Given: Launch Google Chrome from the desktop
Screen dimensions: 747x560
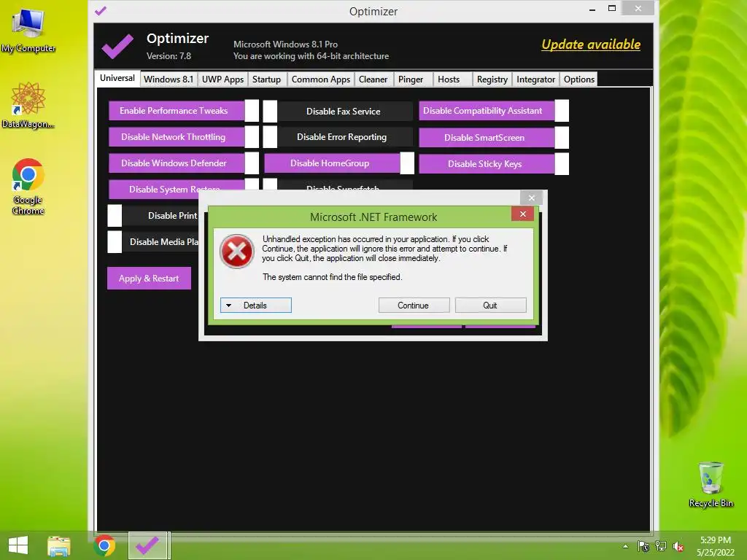Looking at the screenshot, I should tap(28, 186).
